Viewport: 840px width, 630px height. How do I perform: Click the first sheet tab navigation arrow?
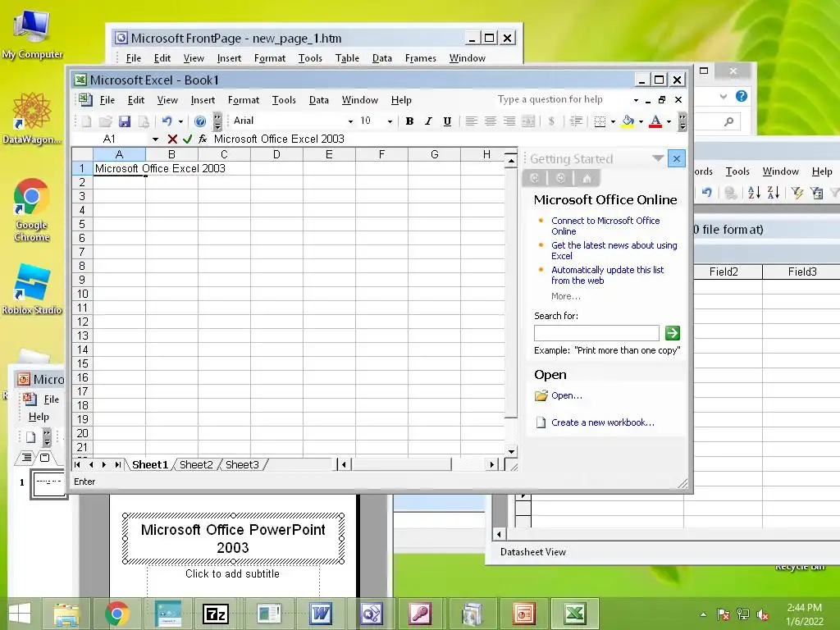tap(78, 464)
